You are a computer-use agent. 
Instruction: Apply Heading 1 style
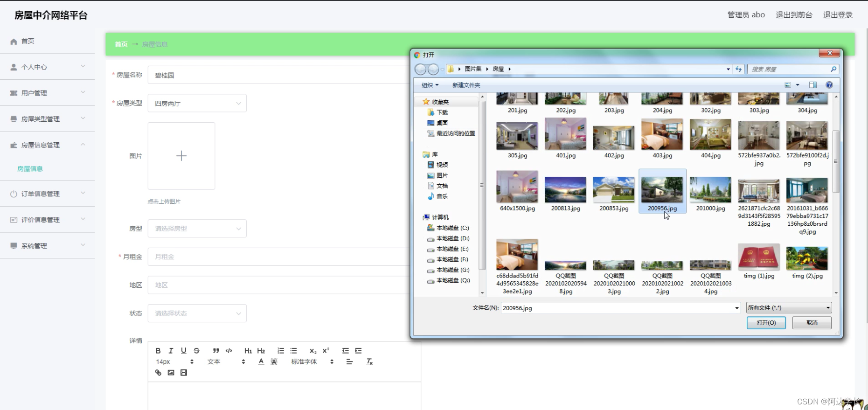(x=248, y=351)
